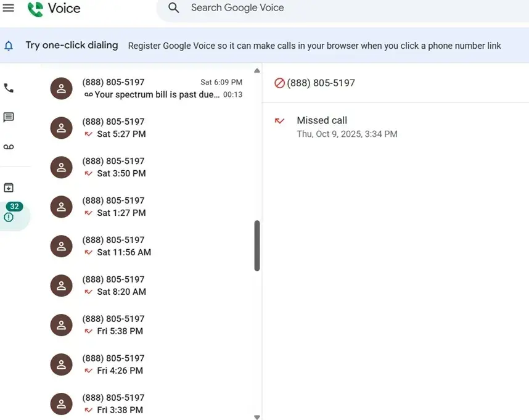Click blocked icon beside (888) 805-5197 header
Image resolution: width=529 pixels, height=420 pixels.
tap(279, 83)
